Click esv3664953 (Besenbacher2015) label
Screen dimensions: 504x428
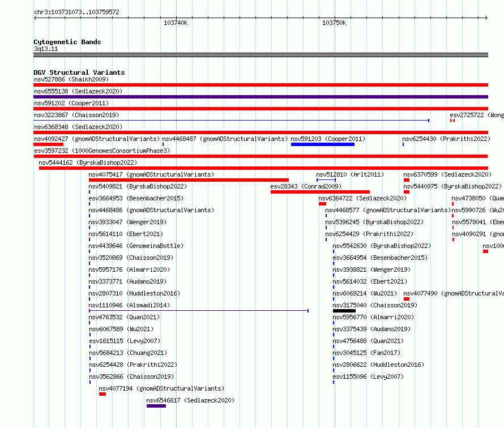click(x=136, y=198)
